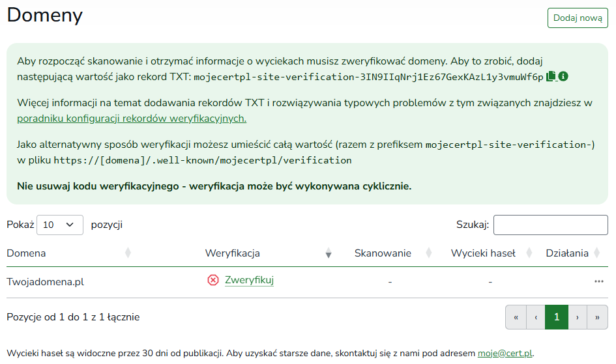This screenshot has height=364, width=616.
Task: Copy the TXT verification code icon
Action: click(x=551, y=77)
